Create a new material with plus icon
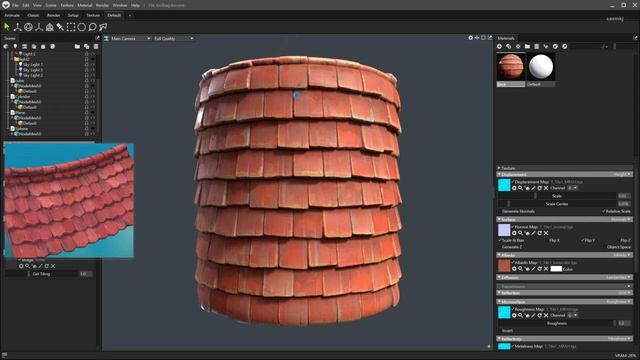Image resolution: width=640 pixels, height=360 pixels. [499, 47]
